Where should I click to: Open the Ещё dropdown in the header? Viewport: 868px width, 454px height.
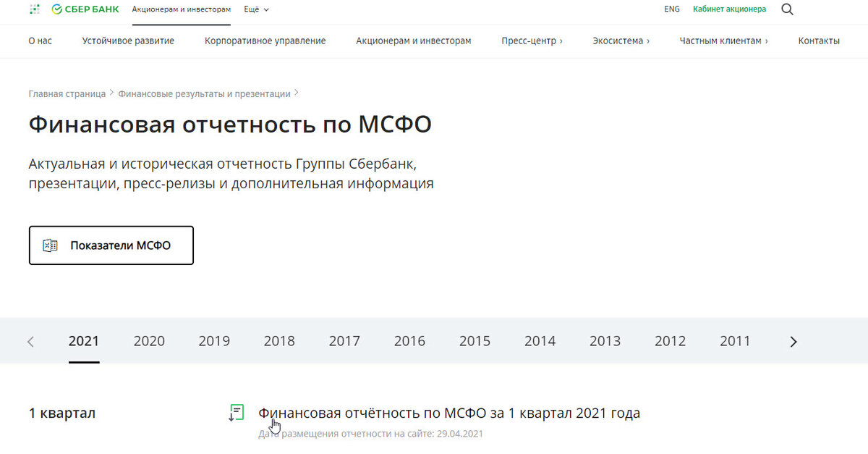[x=255, y=10]
